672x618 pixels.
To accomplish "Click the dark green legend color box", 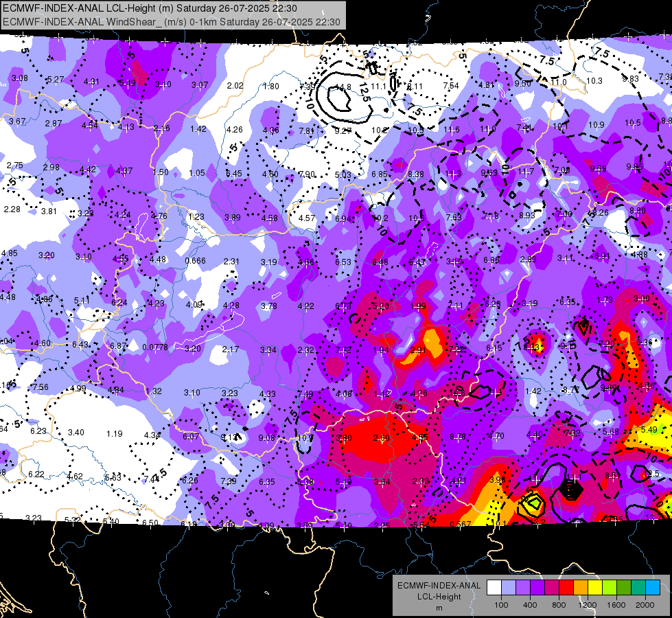I will click(x=624, y=587).
